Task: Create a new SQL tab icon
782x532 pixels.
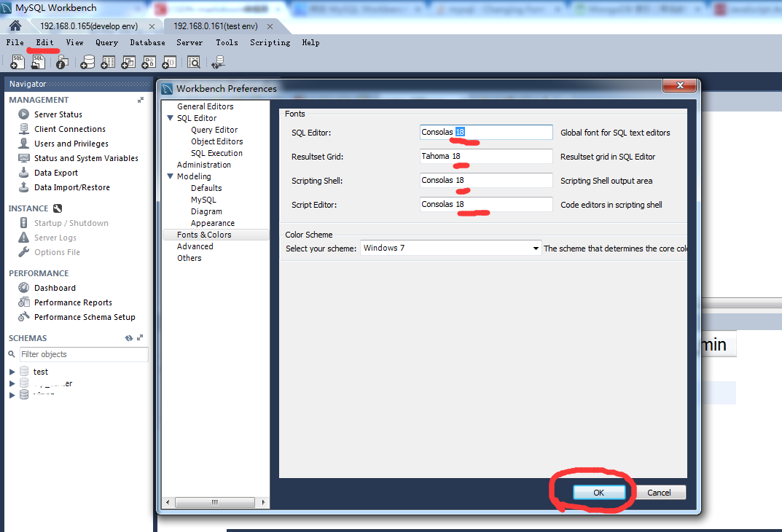Action: tap(17, 62)
